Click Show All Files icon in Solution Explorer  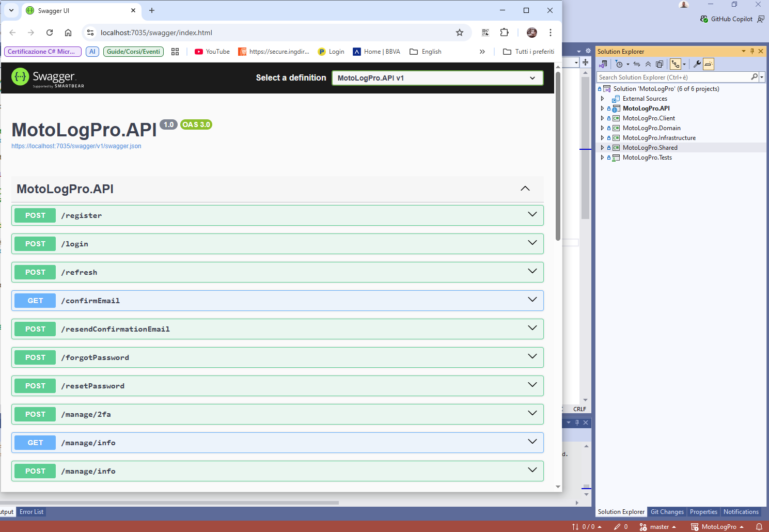click(660, 64)
